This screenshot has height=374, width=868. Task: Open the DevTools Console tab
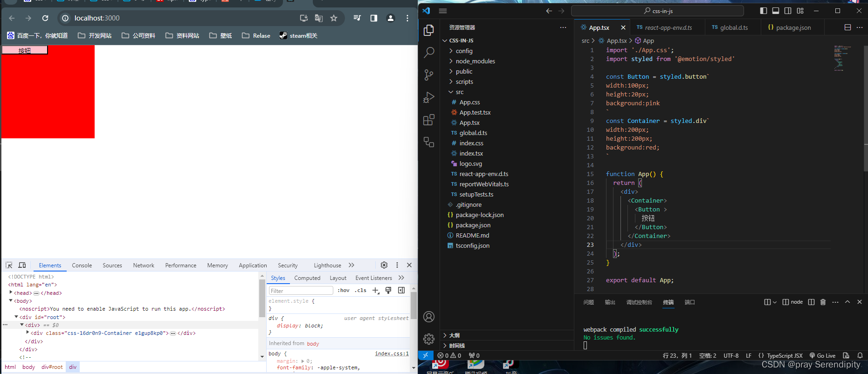(x=82, y=265)
